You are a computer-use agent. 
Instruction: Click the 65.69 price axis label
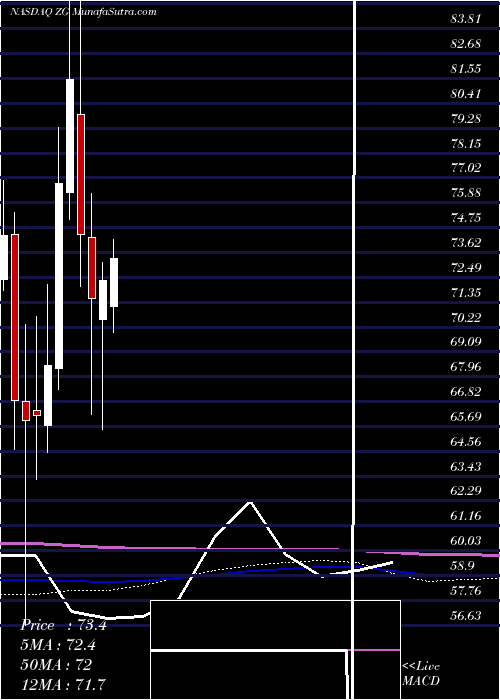coord(466,417)
